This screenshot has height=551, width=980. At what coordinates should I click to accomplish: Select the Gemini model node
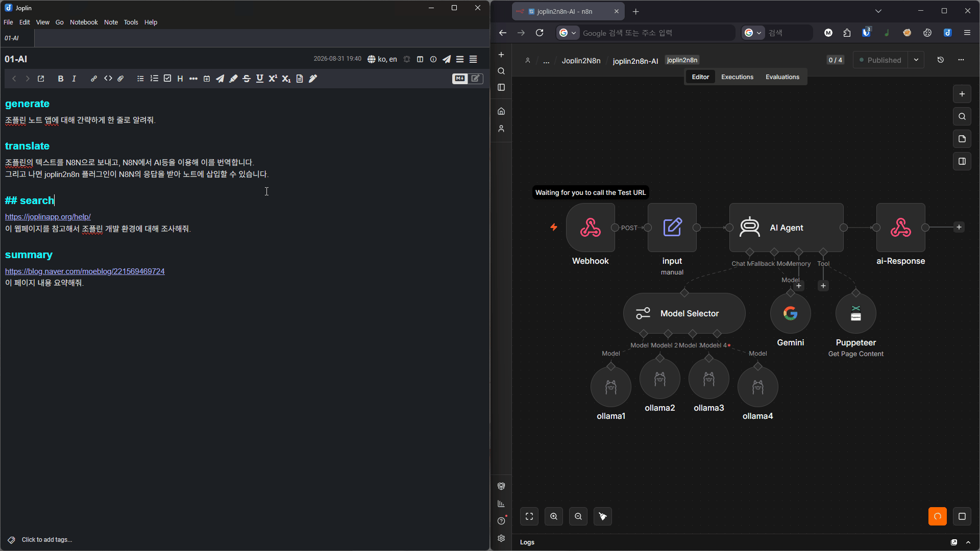point(791,313)
